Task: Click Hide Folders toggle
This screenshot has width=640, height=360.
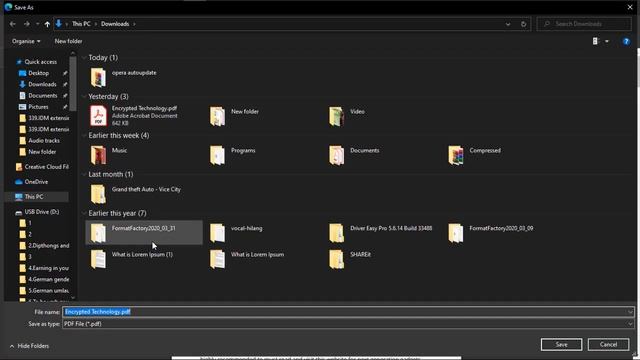Action: (x=29, y=346)
